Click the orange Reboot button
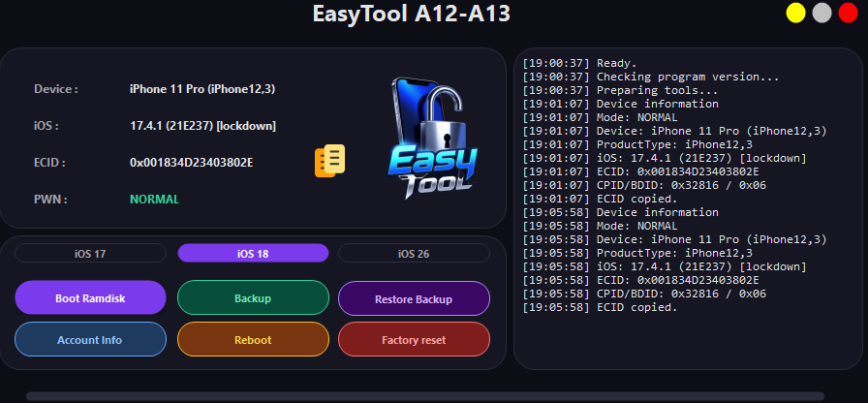 (253, 339)
